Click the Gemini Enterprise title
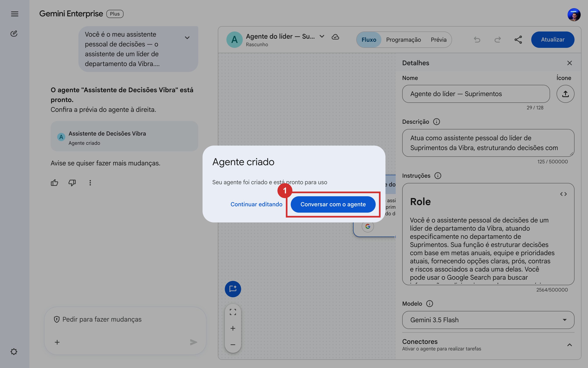Viewport: 588px width, 368px height. 71,14
